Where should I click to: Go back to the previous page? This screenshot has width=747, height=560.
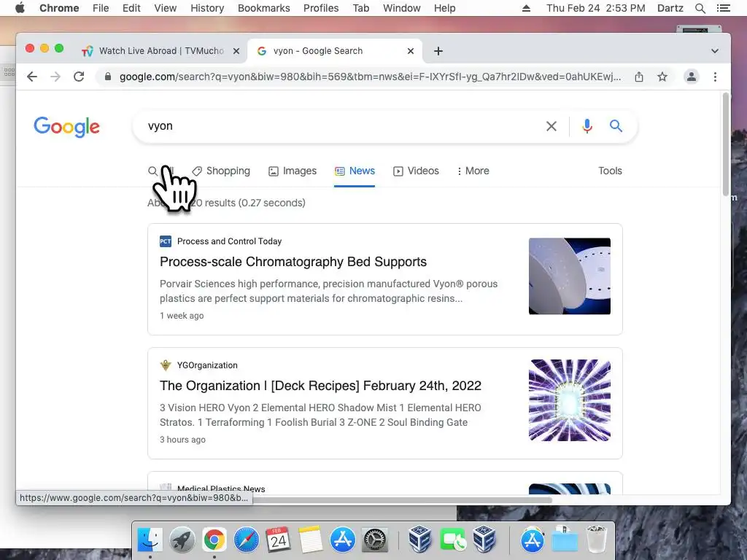coord(32,77)
